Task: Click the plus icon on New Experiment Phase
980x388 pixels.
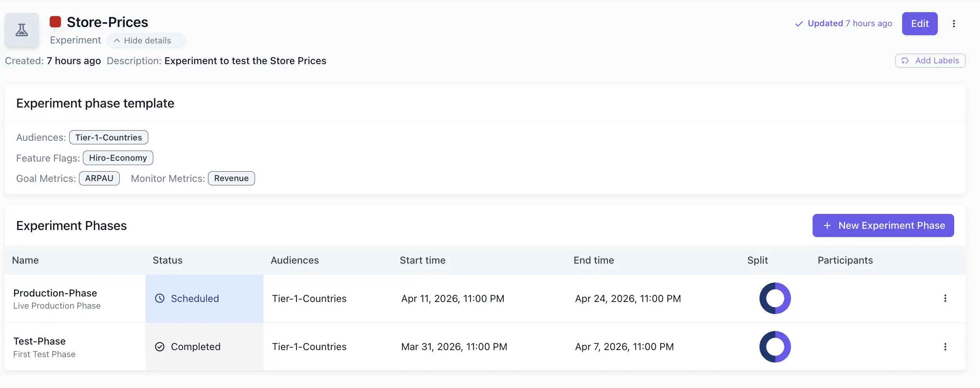Action: (x=827, y=225)
